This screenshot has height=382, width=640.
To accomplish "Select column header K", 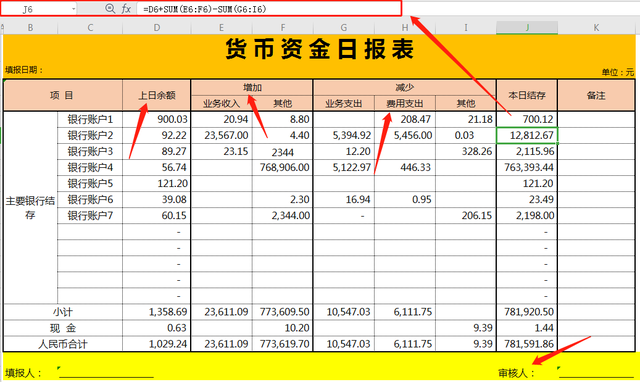I will click(x=596, y=28).
